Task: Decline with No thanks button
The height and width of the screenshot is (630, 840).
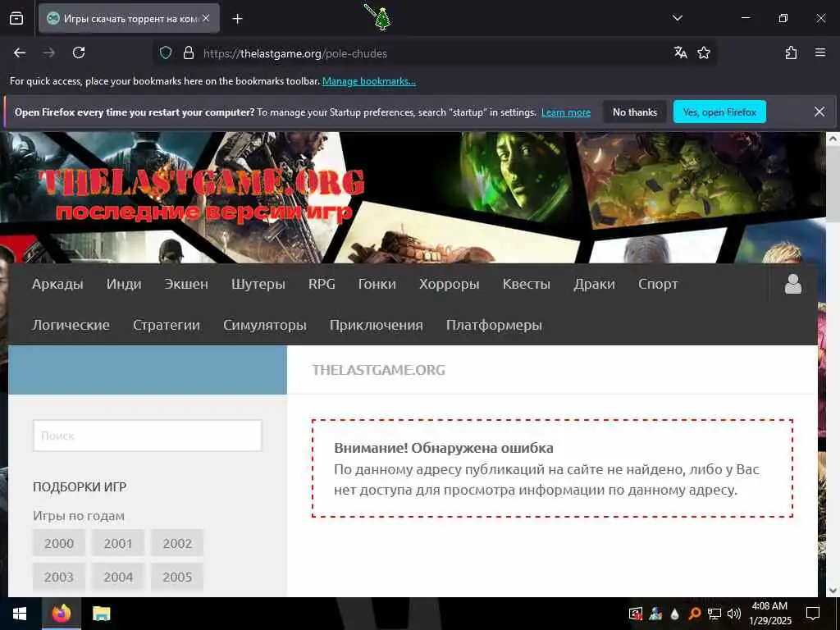Action: pyautogui.click(x=635, y=112)
